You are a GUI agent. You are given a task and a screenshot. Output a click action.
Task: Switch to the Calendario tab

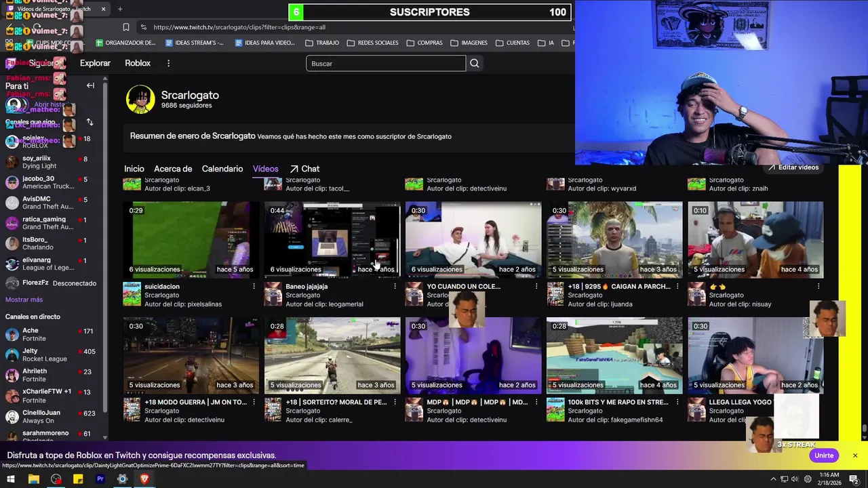click(222, 169)
